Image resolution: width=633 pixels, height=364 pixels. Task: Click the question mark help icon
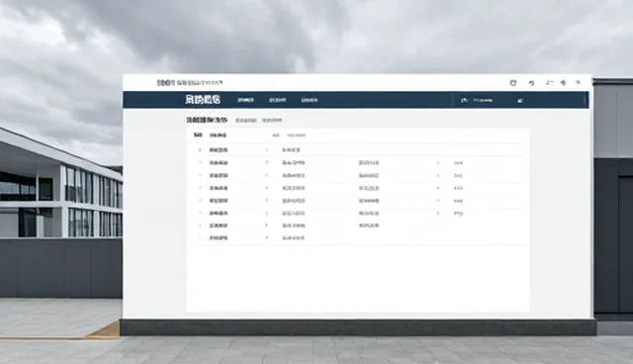pos(578,82)
